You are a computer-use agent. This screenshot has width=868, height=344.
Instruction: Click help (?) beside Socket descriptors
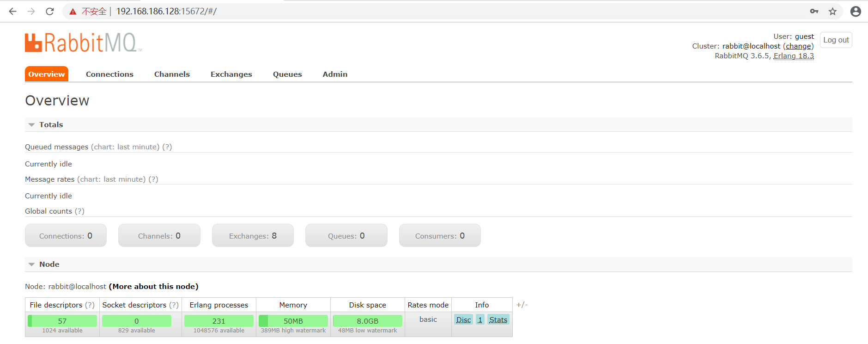[174, 305]
